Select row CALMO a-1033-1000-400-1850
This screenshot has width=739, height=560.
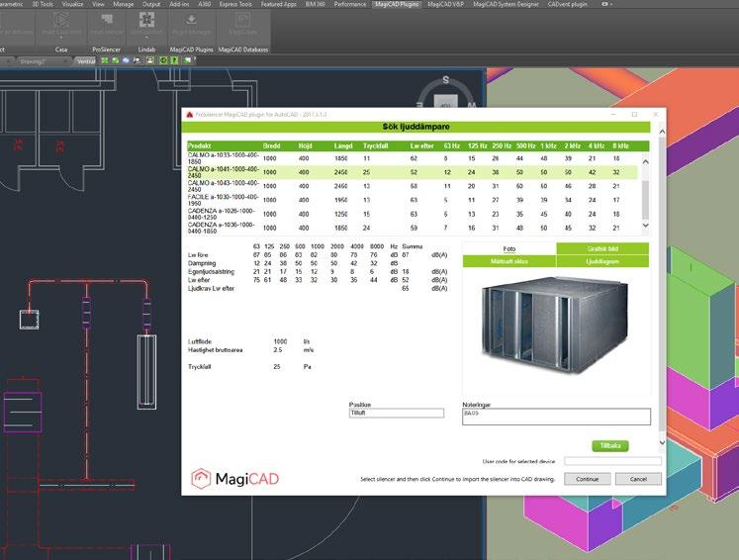point(413,158)
